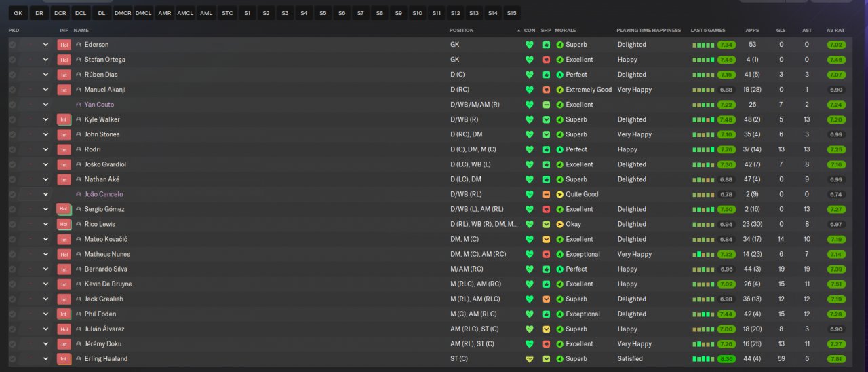Click the player icon beside Phil Foden
This screenshot has height=372, width=868.
click(79, 314)
